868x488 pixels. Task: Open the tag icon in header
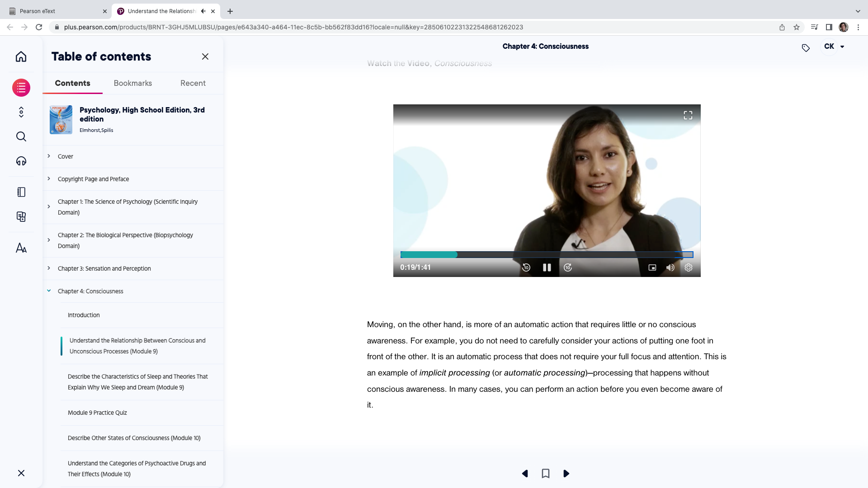coord(806,48)
